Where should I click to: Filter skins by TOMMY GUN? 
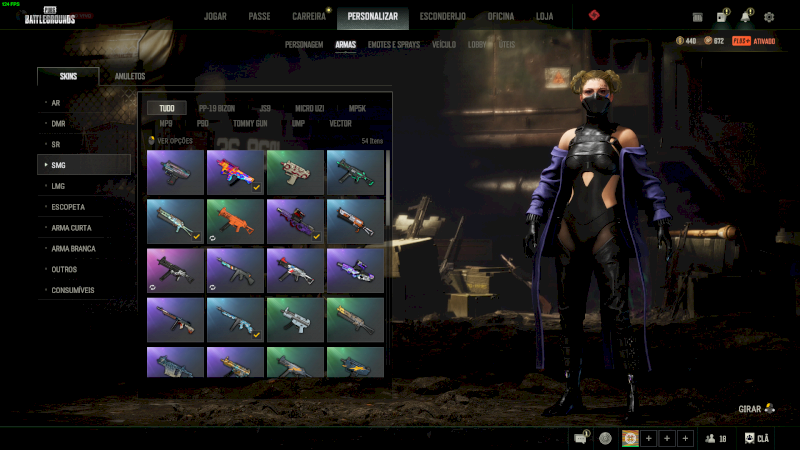click(x=250, y=123)
